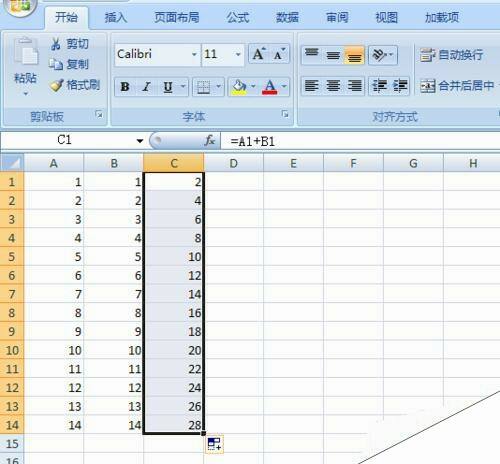Viewport: 500px width, 464px height.
Task: Open Underline style dropdown arrow
Action: coord(183,87)
